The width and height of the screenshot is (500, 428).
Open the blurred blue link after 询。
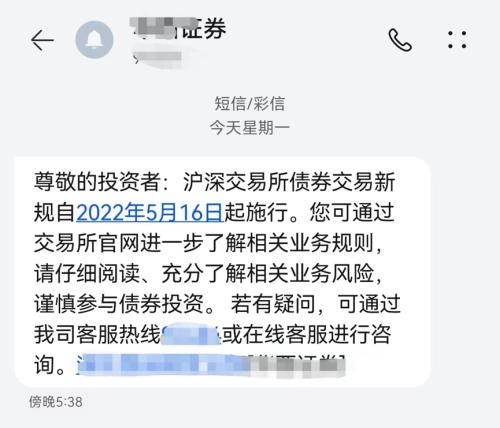coord(163,365)
